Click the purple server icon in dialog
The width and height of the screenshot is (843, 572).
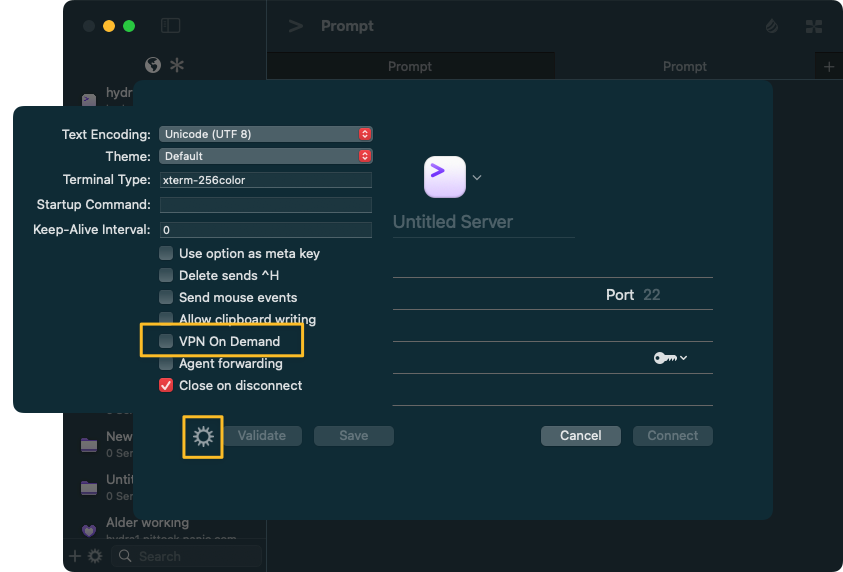pos(445,177)
